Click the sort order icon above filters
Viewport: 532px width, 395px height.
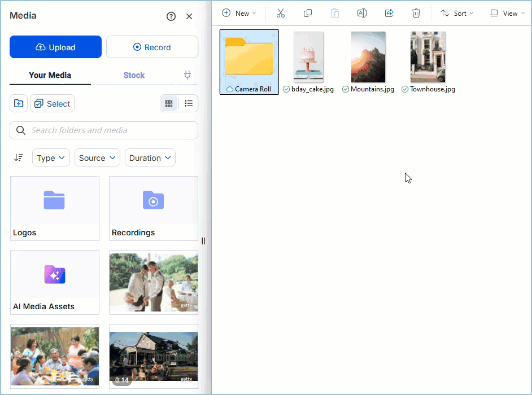(19, 157)
